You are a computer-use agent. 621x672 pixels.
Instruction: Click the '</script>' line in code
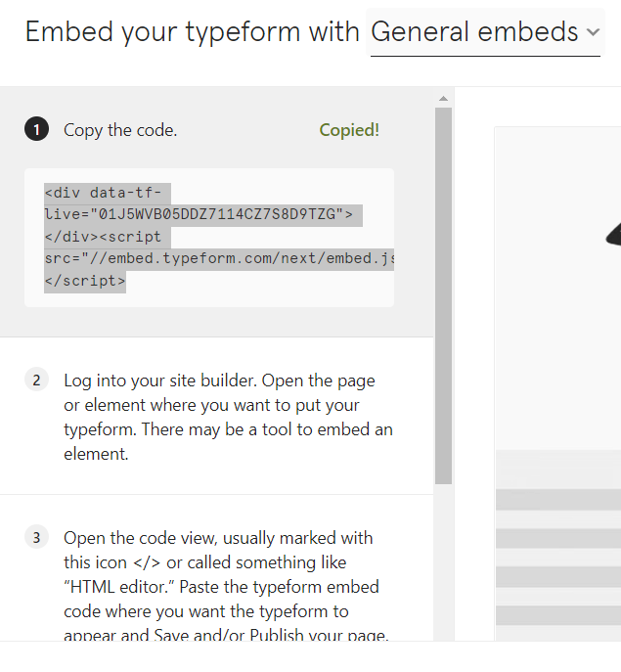(x=85, y=281)
